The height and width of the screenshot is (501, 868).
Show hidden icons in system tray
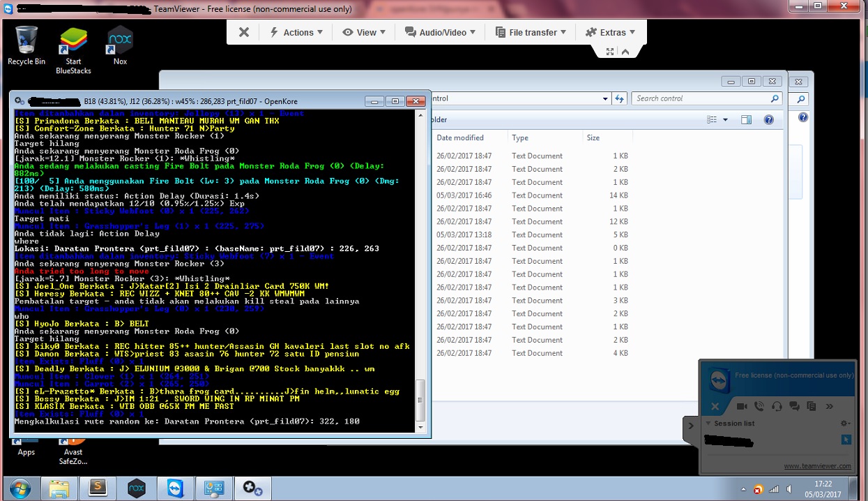click(744, 489)
